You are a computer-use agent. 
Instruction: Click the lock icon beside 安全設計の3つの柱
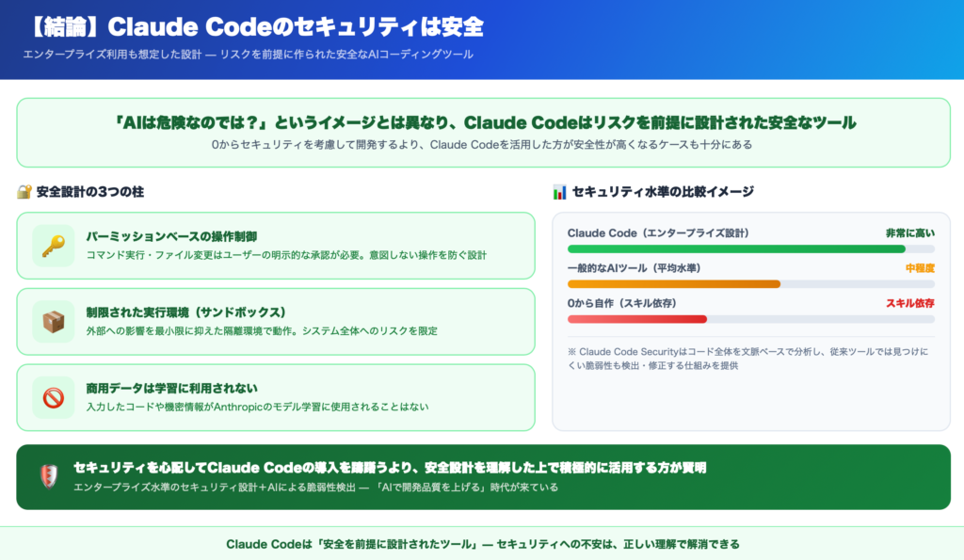[24, 192]
